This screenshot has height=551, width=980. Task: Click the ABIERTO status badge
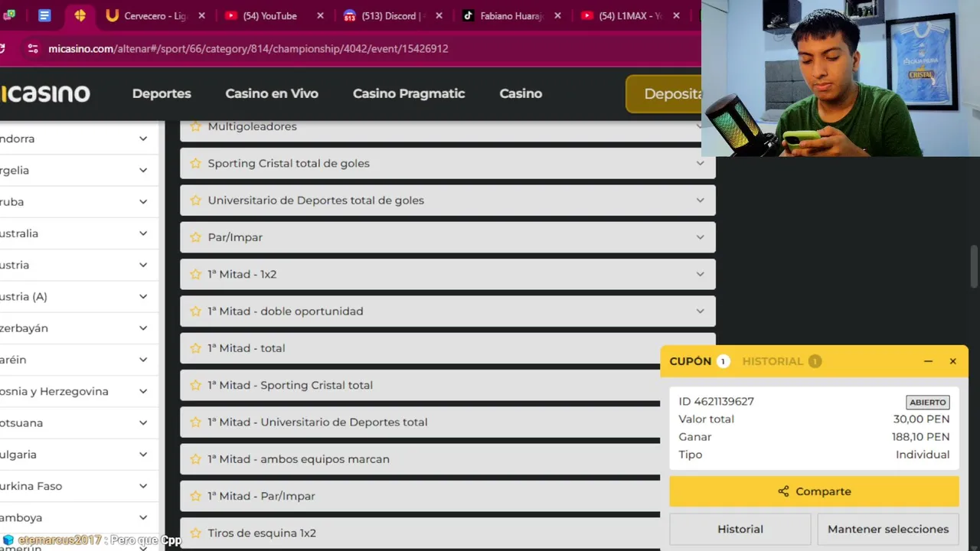(x=928, y=403)
